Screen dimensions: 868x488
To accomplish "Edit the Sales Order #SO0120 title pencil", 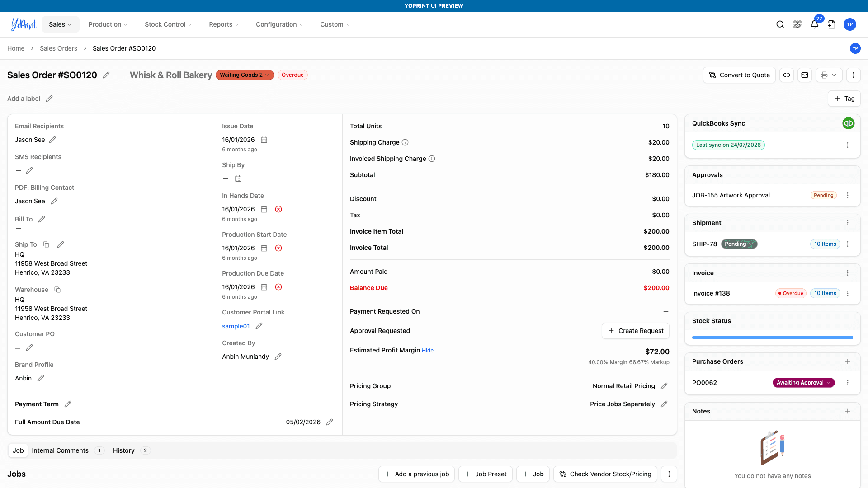I will [106, 75].
